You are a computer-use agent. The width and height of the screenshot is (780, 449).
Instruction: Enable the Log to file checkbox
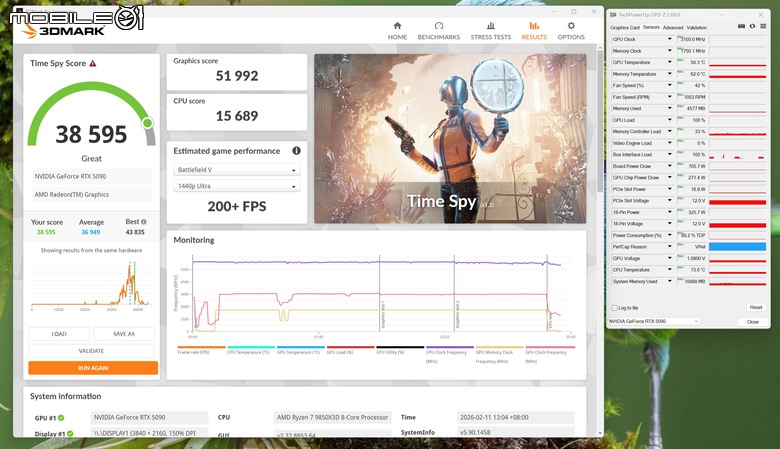point(614,308)
